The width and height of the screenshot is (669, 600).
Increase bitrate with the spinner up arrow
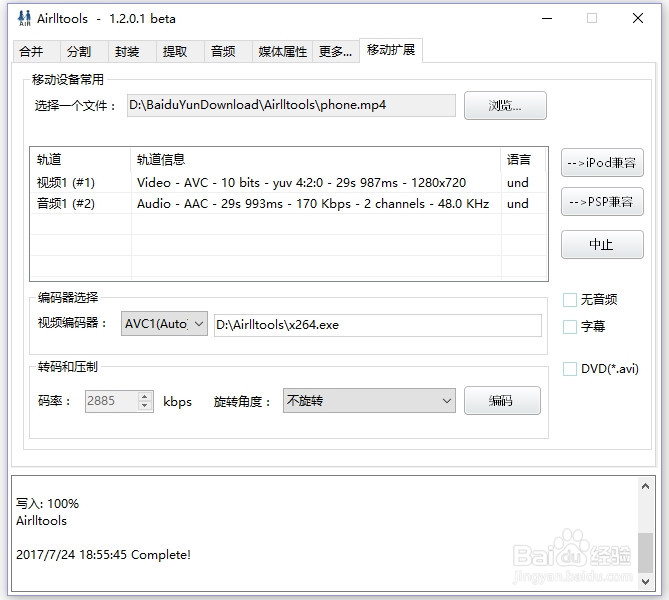[x=145, y=396]
